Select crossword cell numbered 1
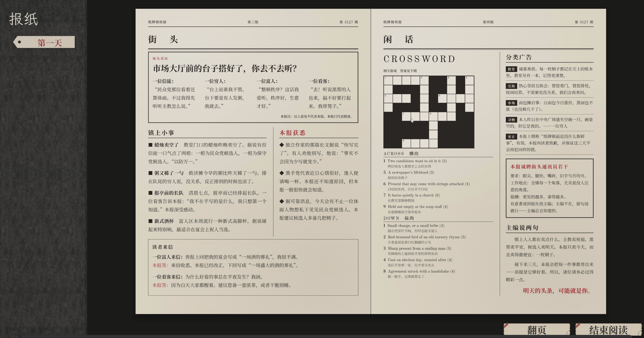644x338 pixels. point(388,80)
